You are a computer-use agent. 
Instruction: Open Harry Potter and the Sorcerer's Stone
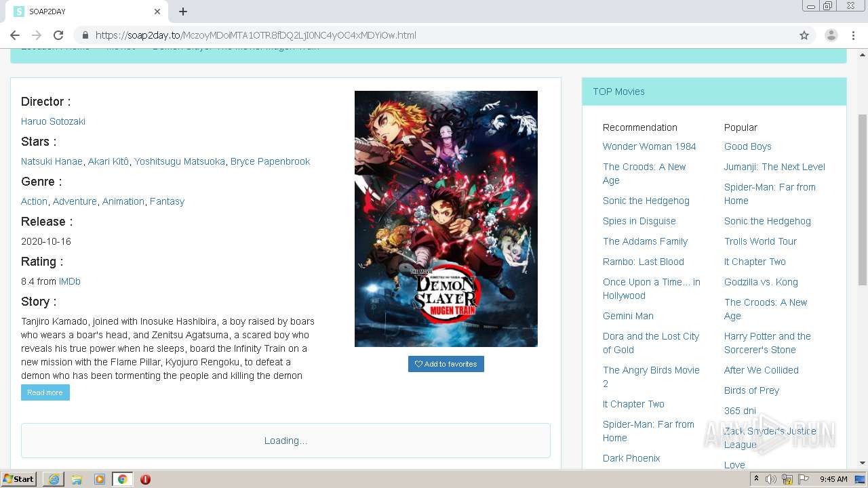[x=768, y=343]
